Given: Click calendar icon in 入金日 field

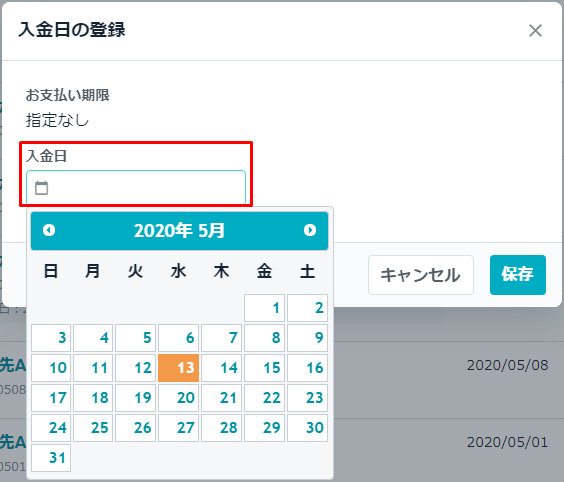Looking at the screenshot, I should (x=41, y=188).
